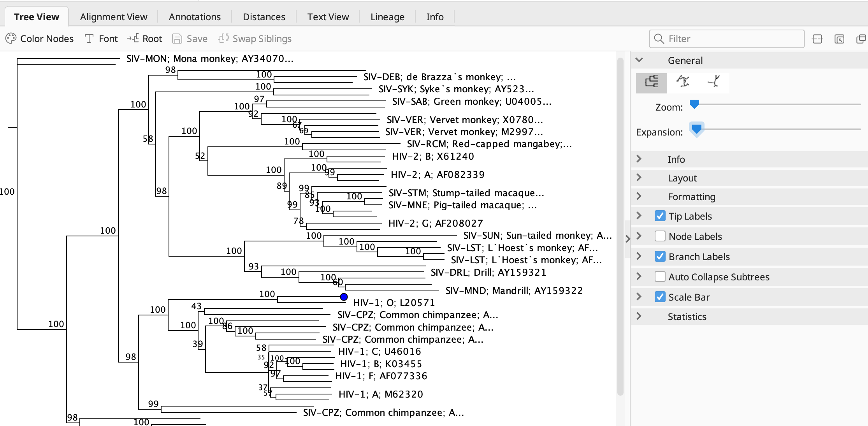Click the blue selected node on HIV-1 O branch
This screenshot has height=426, width=868.
click(x=344, y=297)
